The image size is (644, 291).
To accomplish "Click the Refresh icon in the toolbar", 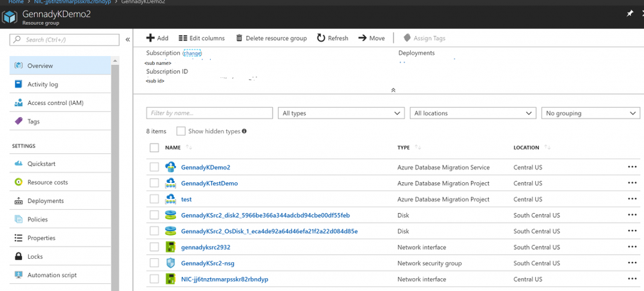I will click(321, 38).
